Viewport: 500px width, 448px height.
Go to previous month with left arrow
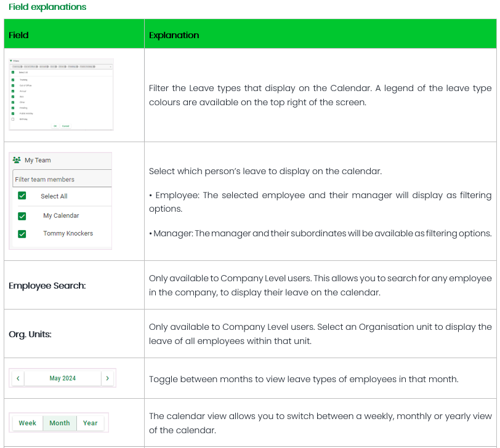(18, 378)
